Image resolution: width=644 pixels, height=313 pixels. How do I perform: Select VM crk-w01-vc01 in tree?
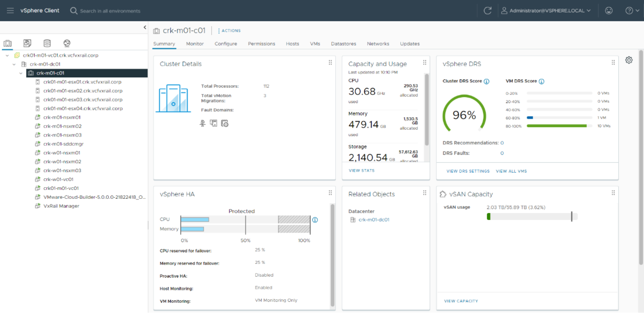click(x=58, y=179)
